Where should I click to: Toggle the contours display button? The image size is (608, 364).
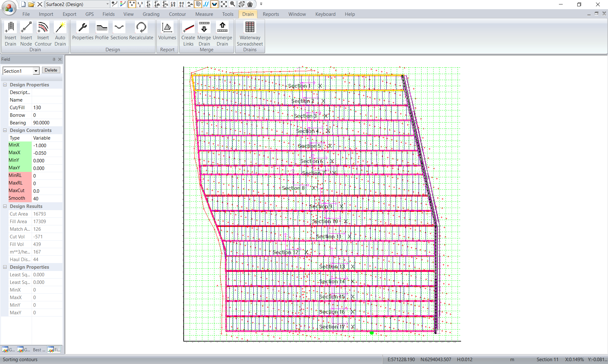tap(198, 4)
